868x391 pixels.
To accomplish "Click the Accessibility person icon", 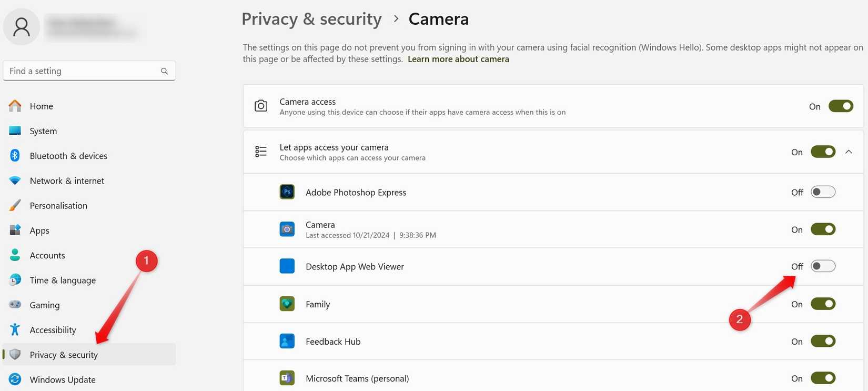I will point(15,329).
